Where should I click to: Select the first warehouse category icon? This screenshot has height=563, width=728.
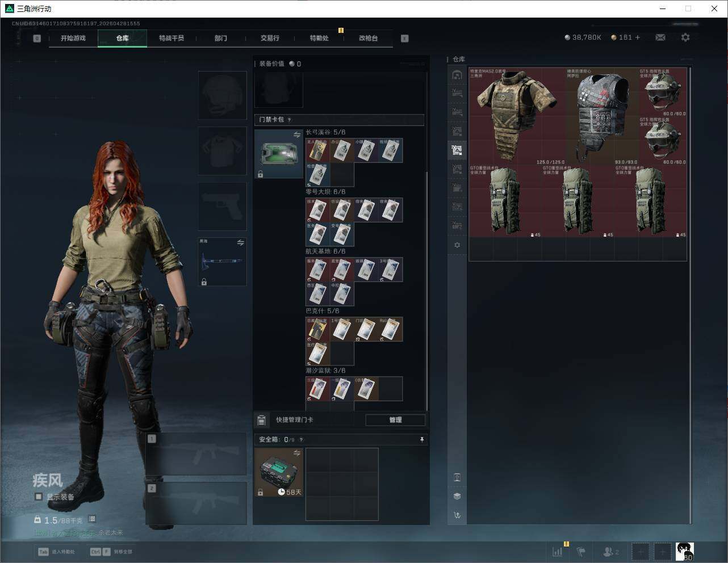pyautogui.click(x=457, y=75)
